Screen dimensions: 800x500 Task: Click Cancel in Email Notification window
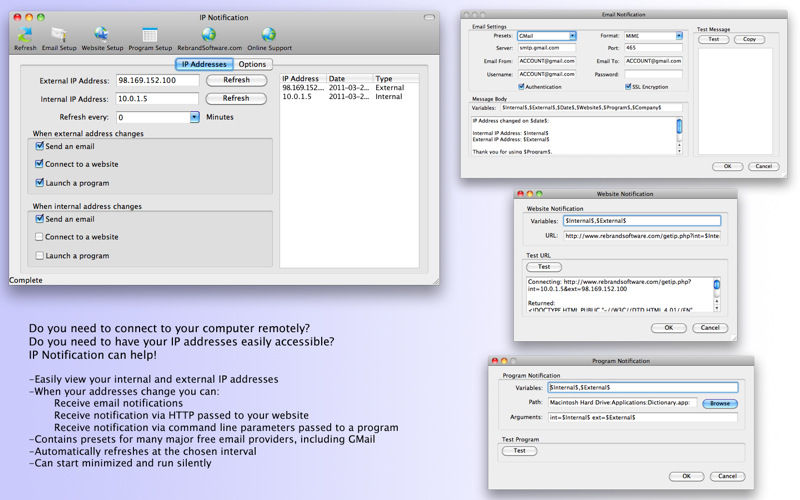pyautogui.click(x=763, y=166)
